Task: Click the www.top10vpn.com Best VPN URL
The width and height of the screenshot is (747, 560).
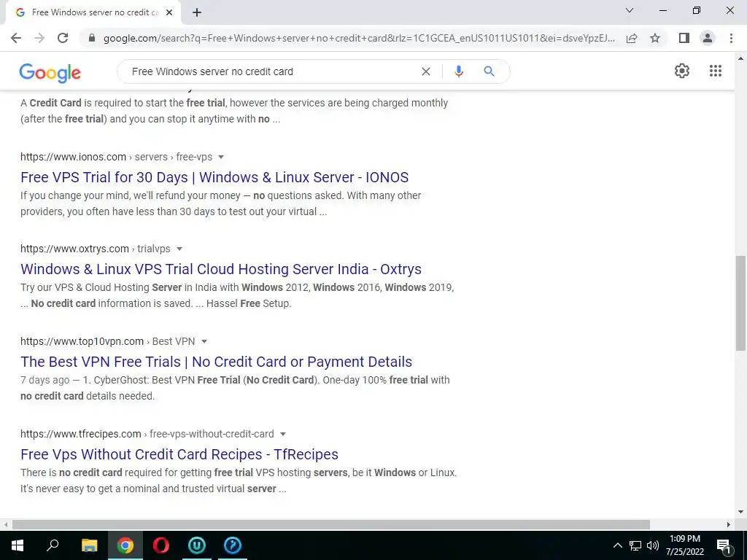Action: [108, 341]
